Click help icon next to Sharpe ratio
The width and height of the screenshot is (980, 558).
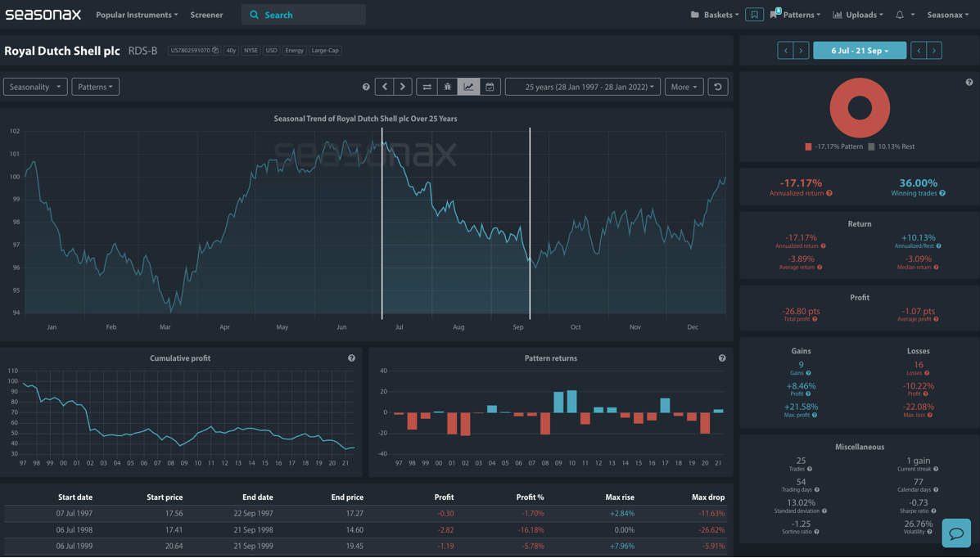pyautogui.click(x=933, y=511)
